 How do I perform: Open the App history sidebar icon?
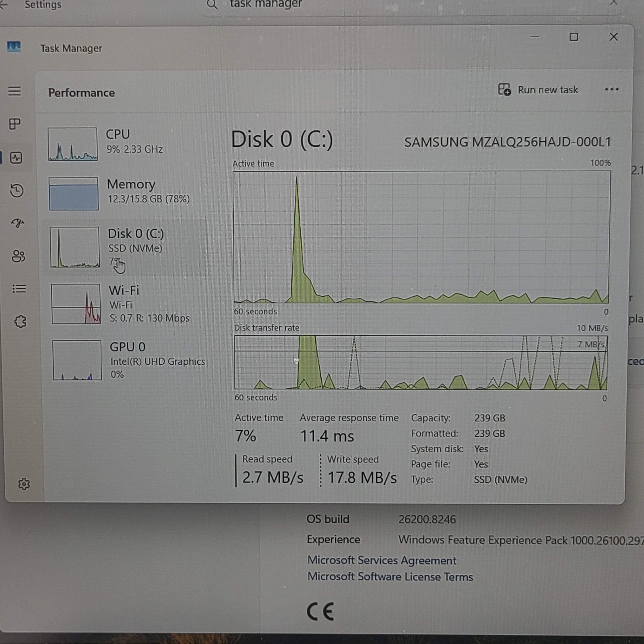coord(17,190)
